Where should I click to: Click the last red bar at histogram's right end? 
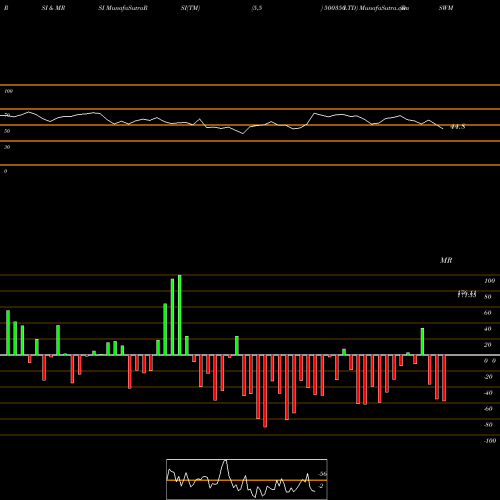(x=444, y=378)
